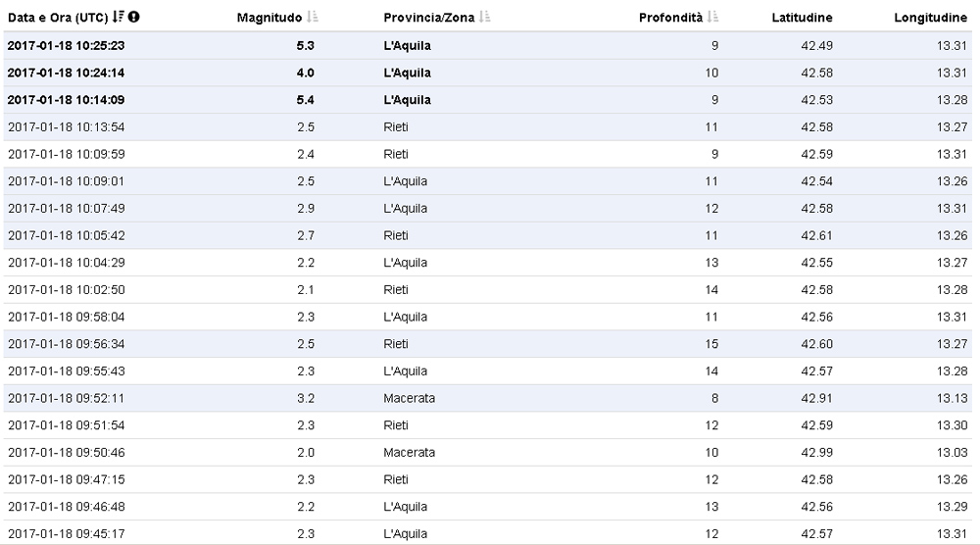Click the info icon beside Data e Ora
This screenshot has height=545, width=980.
[x=133, y=17]
